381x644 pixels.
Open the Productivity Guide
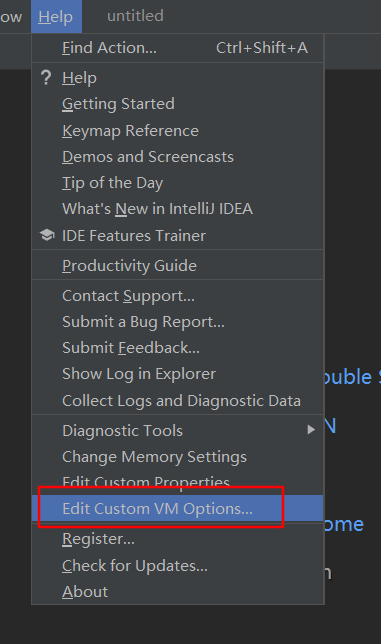tap(178, 266)
